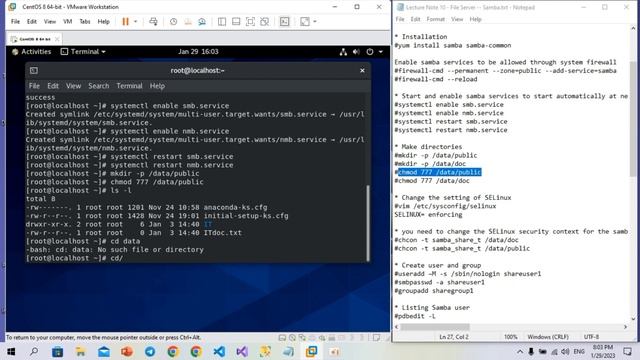This screenshot has height=360, width=640.
Task: Open terminal View menu
Action: tap(73, 86)
